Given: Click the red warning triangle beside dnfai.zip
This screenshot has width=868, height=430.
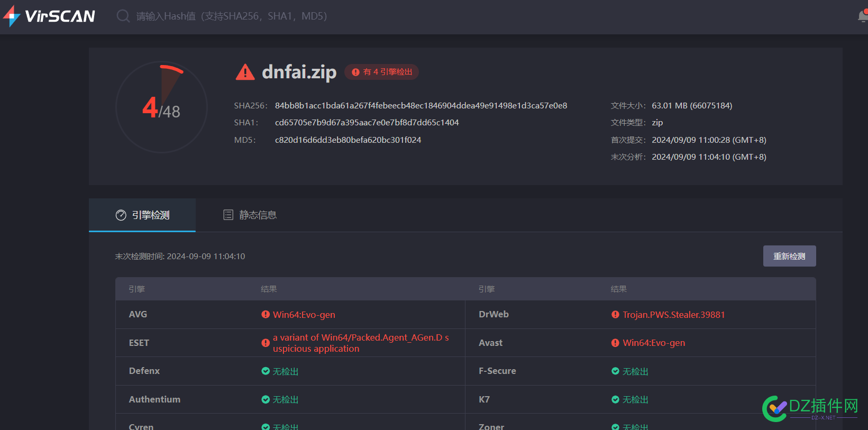Looking at the screenshot, I should pos(245,72).
